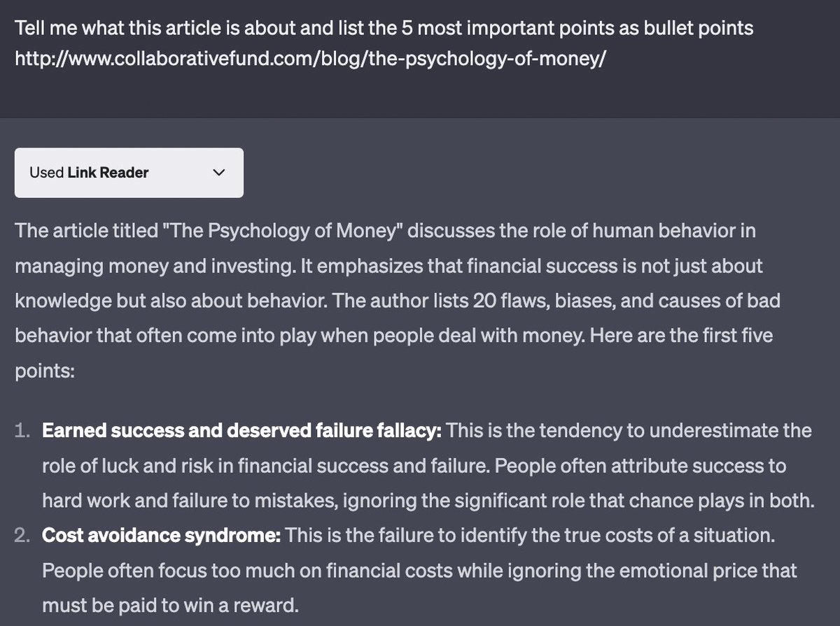Click list number 2 marker
Viewport: 840px width, 626px height.
(23, 536)
